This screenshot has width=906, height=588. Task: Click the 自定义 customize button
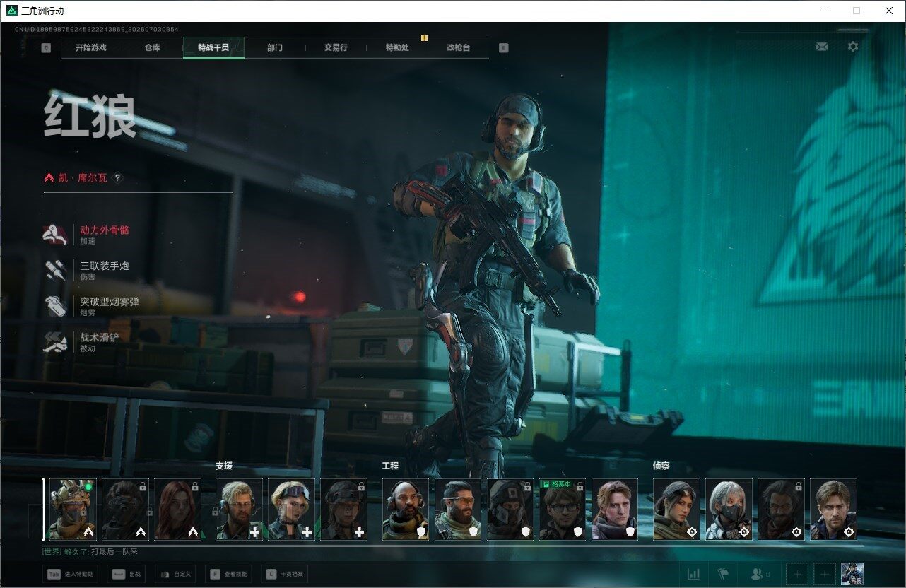[175, 574]
